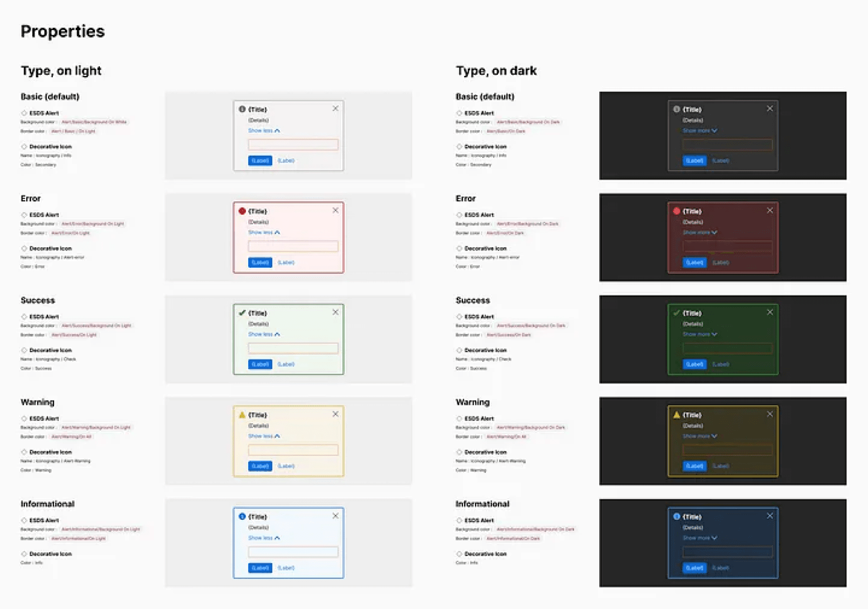Close the Basic alert on light background

335,109
